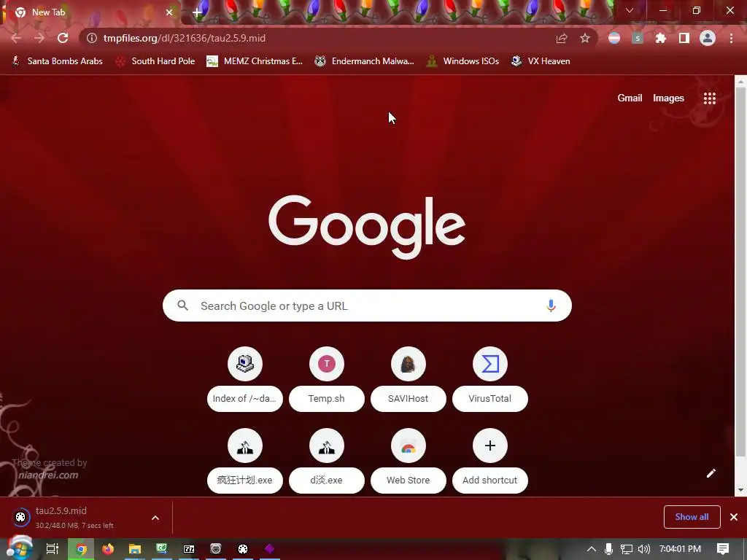Image resolution: width=747 pixels, height=560 pixels.
Task: Open Santa Bombs Arabs bookmark
Action: tap(57, 61)
